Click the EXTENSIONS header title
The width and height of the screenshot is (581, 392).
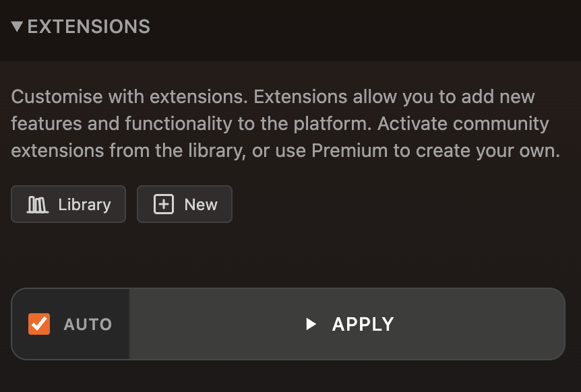click(x=88, y=27)
